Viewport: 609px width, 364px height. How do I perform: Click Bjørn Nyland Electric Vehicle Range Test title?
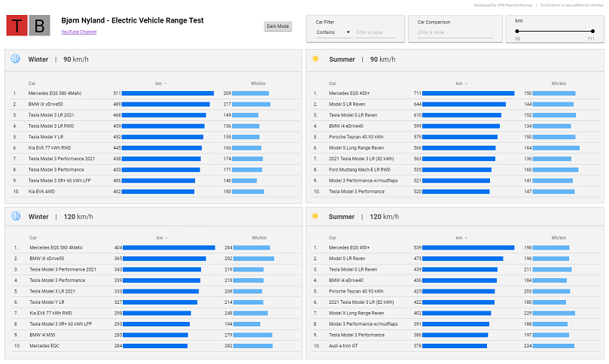(132, 20)
